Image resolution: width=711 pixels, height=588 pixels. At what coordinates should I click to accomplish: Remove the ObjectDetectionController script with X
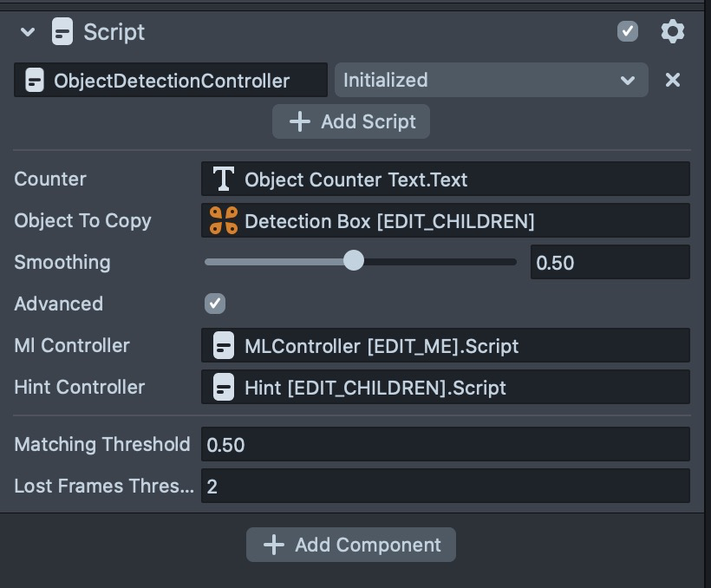point(672,81)
